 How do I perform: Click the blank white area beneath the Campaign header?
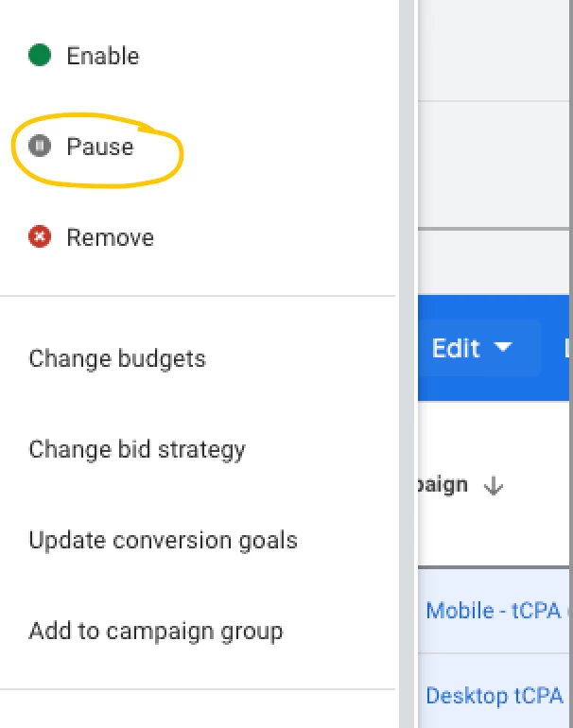click(x=492, y=539)
